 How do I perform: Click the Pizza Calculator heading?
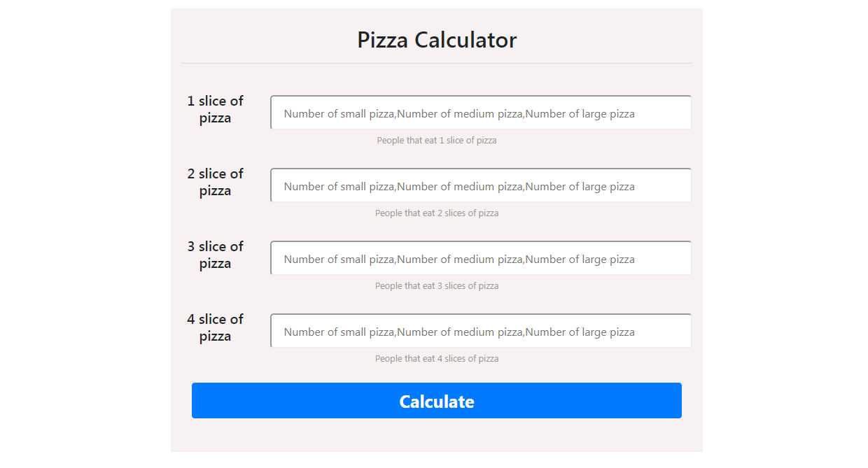437,40
